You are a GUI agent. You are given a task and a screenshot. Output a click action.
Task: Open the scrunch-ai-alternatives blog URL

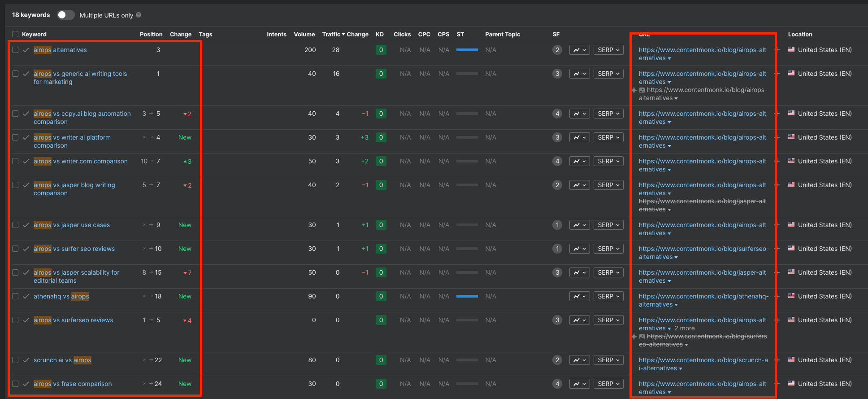pos(703,364)
